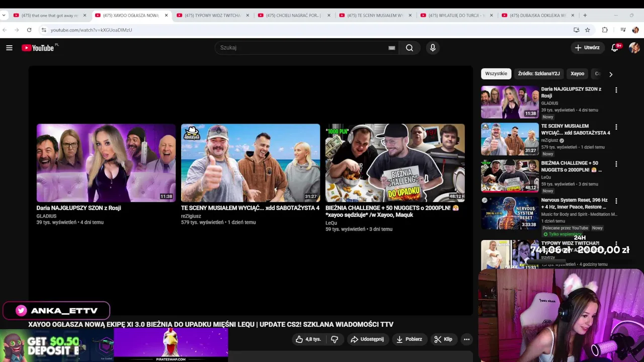This screenshot has height=362, width=644.
Task: Switch to 'that one that got away' tab
Action: pyautogui.click(x=49, y=15)
